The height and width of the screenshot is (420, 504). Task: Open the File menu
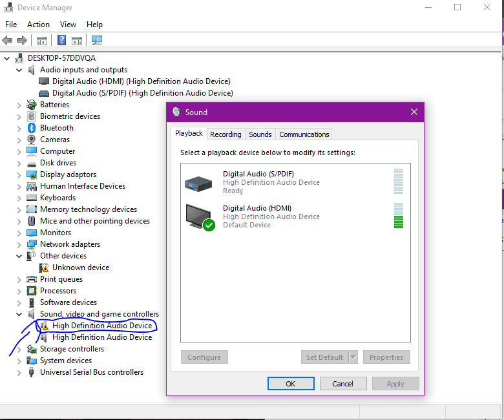click(11, 25)
